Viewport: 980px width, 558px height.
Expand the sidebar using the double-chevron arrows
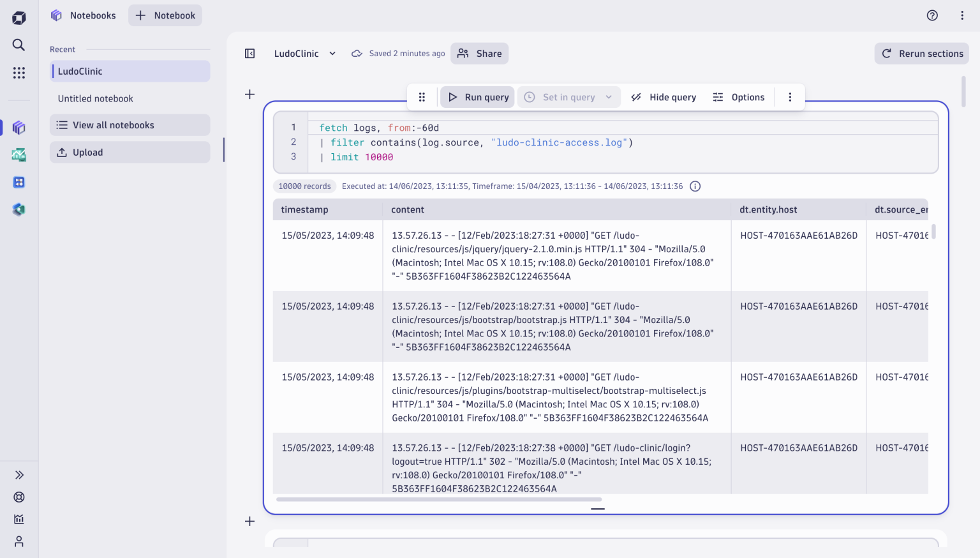(19, 474)
